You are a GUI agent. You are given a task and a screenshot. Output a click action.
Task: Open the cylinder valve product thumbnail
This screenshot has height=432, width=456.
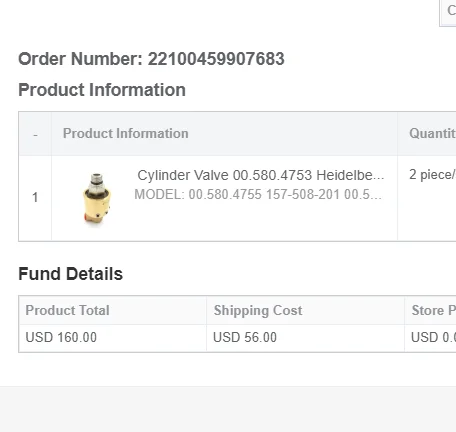pyautogui.click(x=97, y=198)
